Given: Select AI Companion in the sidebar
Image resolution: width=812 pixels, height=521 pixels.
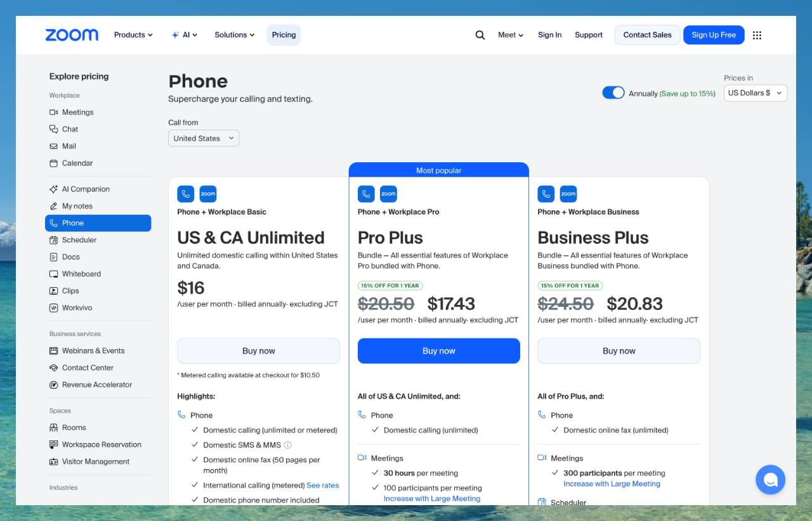Looking at the screenshot, I should point(85,189).
